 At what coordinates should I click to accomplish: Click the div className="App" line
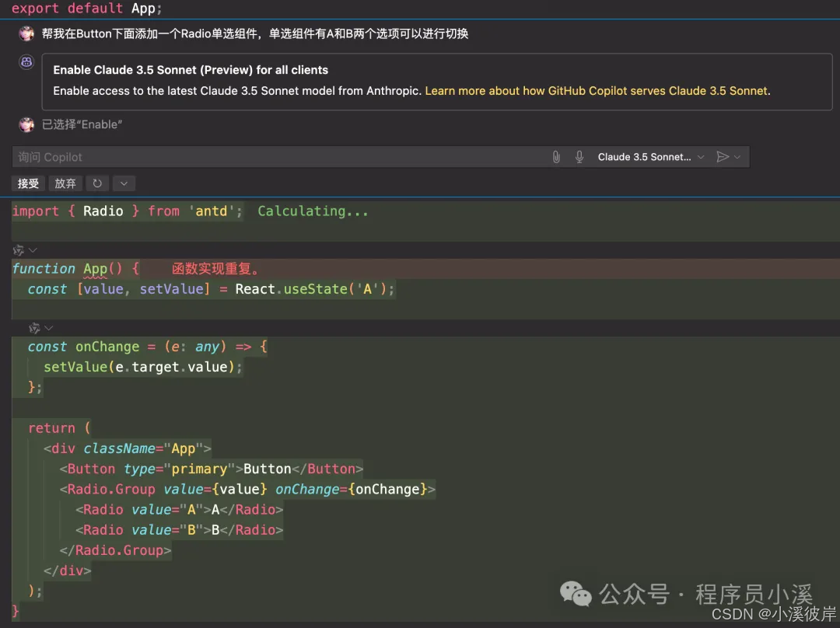(x=128, y=448)
